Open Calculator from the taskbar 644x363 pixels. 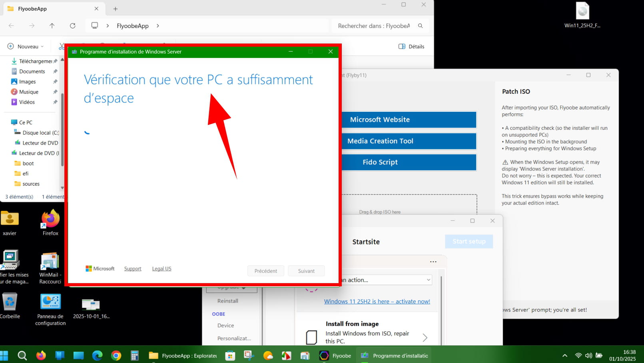point(135,355)
